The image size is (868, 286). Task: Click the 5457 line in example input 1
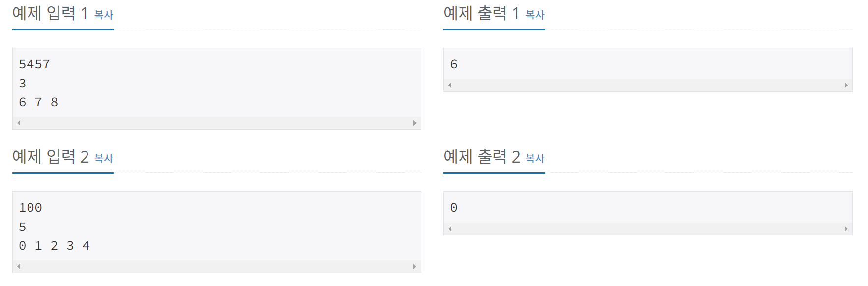tap(34, 64)
